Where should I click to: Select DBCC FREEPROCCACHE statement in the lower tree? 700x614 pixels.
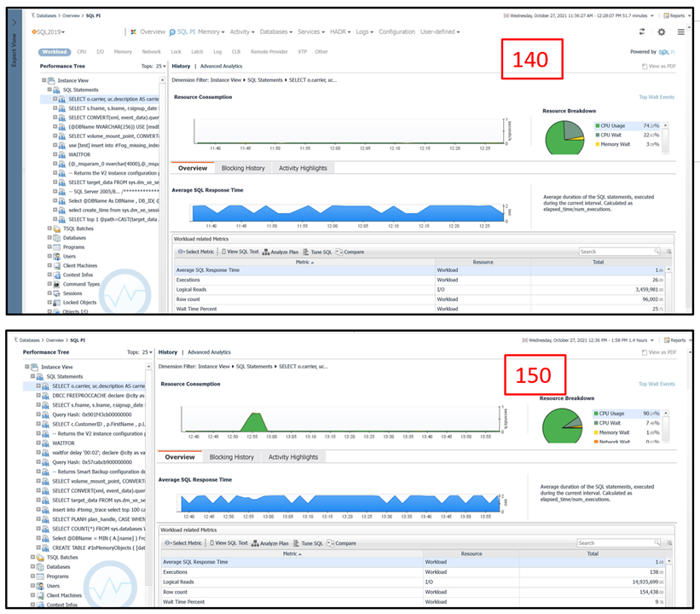(x=98, y=396)
